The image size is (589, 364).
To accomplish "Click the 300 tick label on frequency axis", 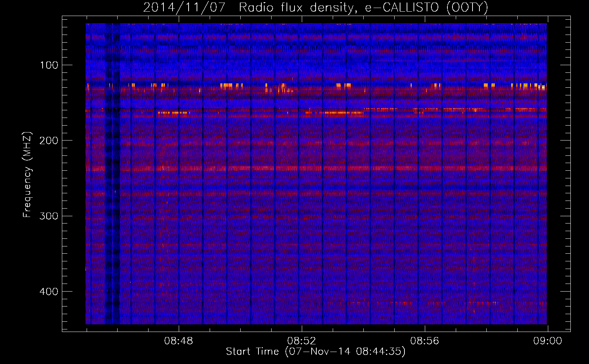I will pyautogui.click(x=49, y=216).
